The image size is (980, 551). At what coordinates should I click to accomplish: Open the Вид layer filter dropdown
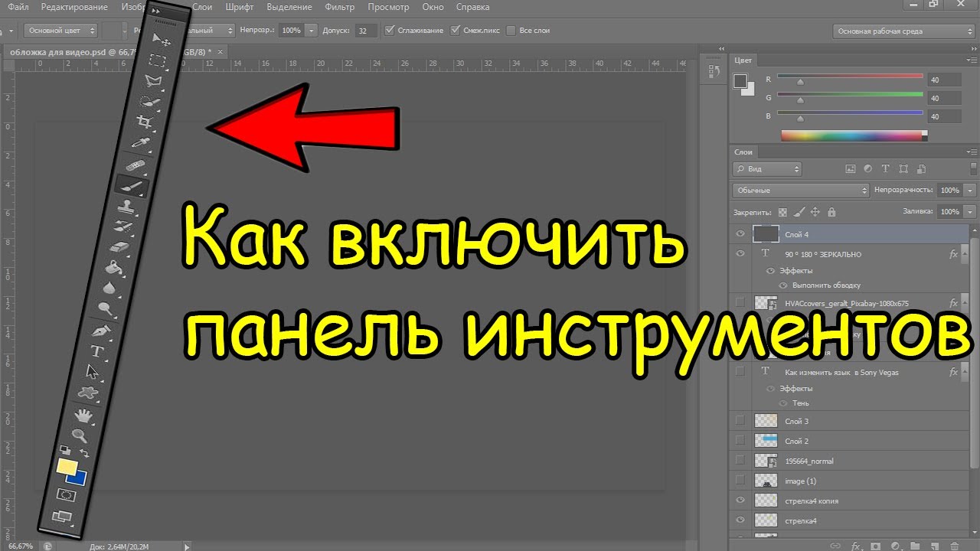tap(767, 169)
